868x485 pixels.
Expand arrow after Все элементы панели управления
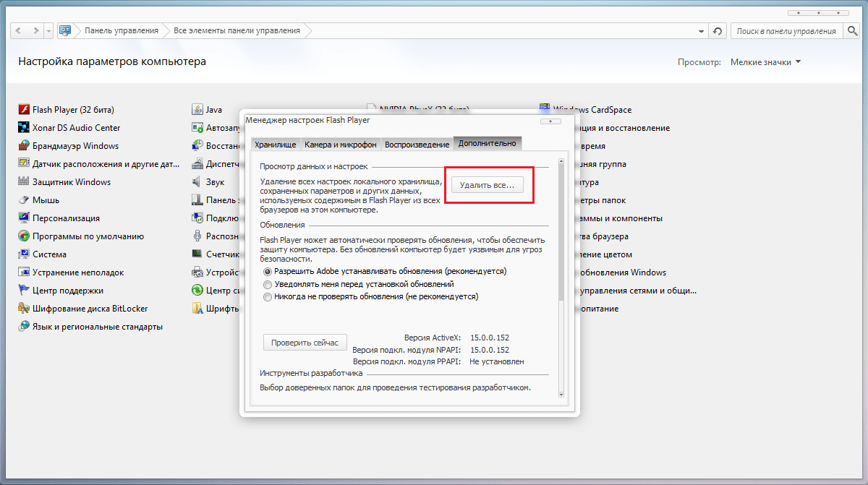point(307,31)
